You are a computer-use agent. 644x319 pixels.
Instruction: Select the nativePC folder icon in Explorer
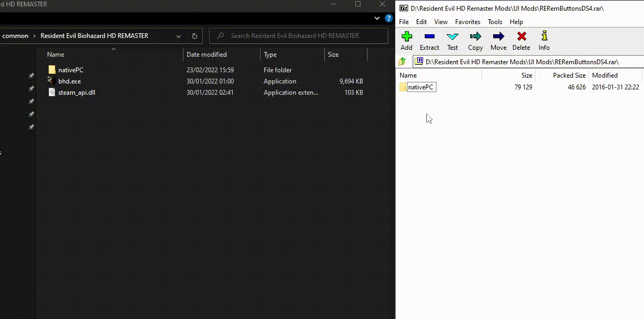click(51, 70)
